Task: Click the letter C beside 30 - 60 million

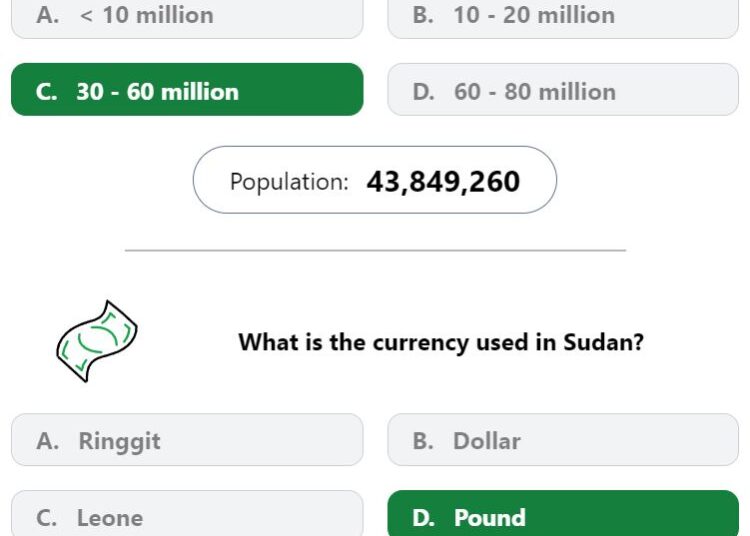Action: pos(46,92)
